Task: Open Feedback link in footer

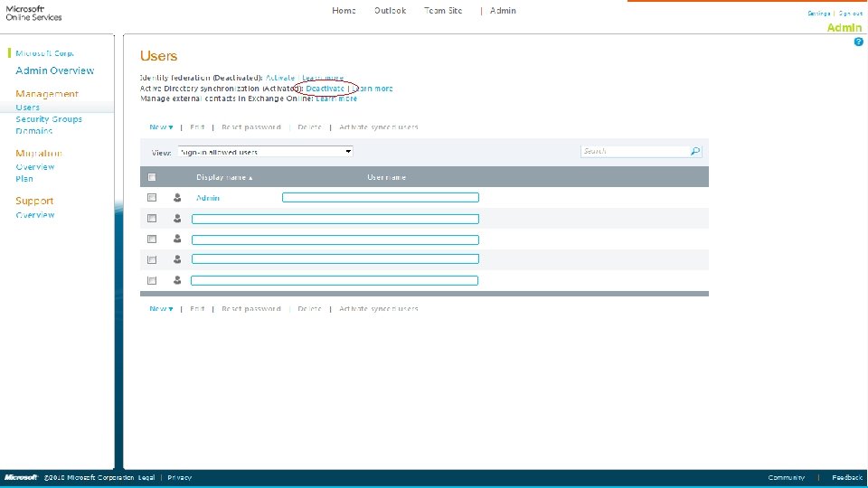Action: pyautogui.click(x=847, y=477)
